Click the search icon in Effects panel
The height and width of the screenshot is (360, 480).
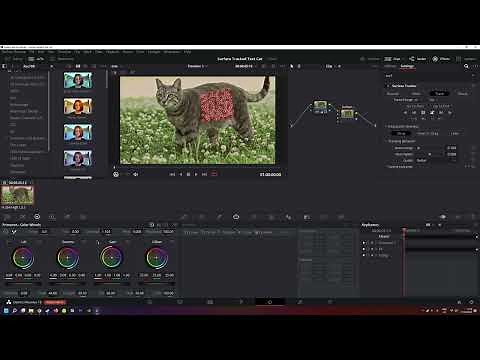pyautogui.click(x=466, y=66)
